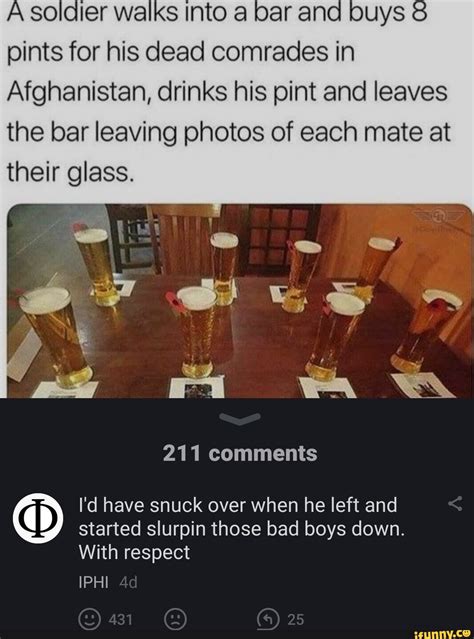Click the 431 likes count
This screenshot has width=474, height=639.
(121, 620)
